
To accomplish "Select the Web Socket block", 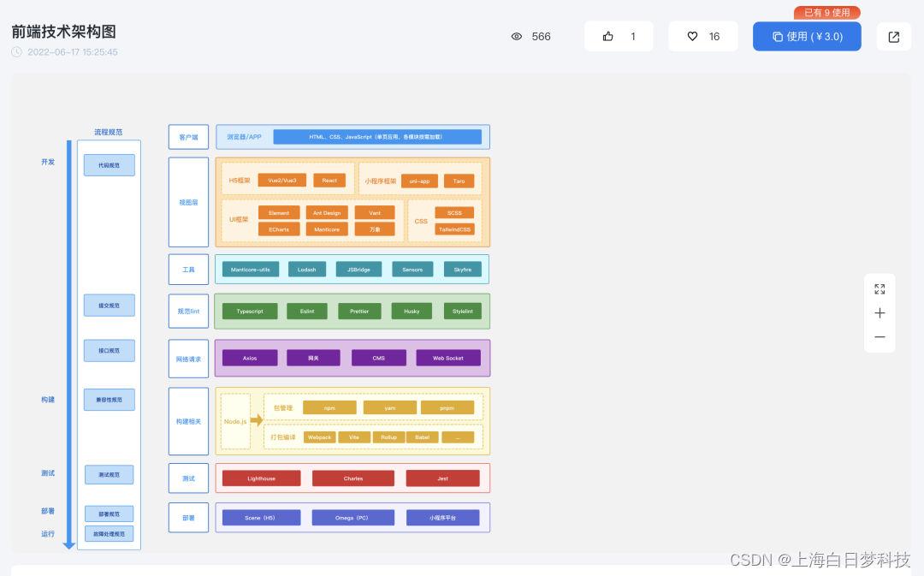I will tap(448, 358).
